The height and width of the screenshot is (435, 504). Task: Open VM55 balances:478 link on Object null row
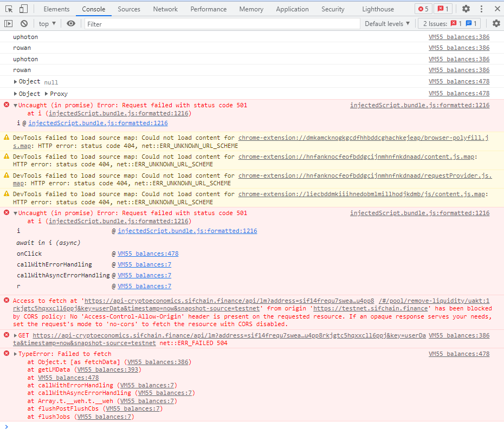[x=459, y=81]
